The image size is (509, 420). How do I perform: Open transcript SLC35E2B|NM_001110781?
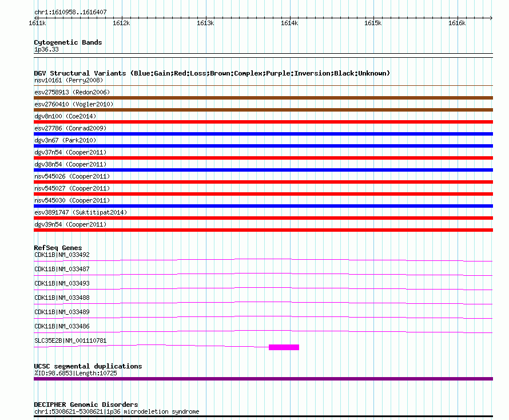tap(70, 340)
